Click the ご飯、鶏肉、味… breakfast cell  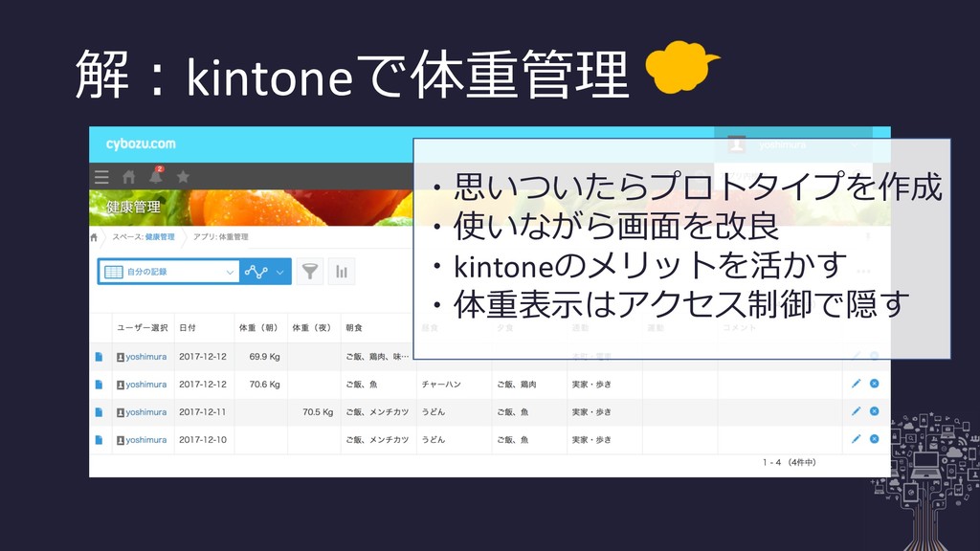coord(378,357)
